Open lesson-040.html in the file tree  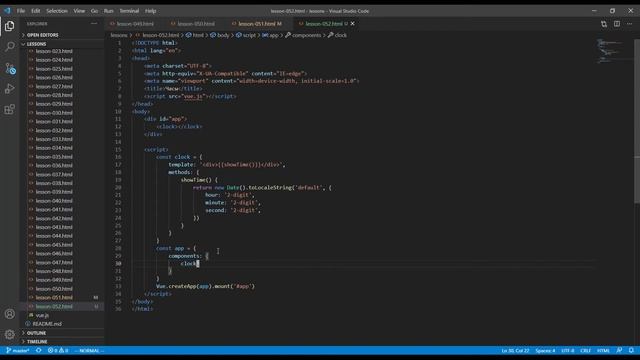[54, 201]
